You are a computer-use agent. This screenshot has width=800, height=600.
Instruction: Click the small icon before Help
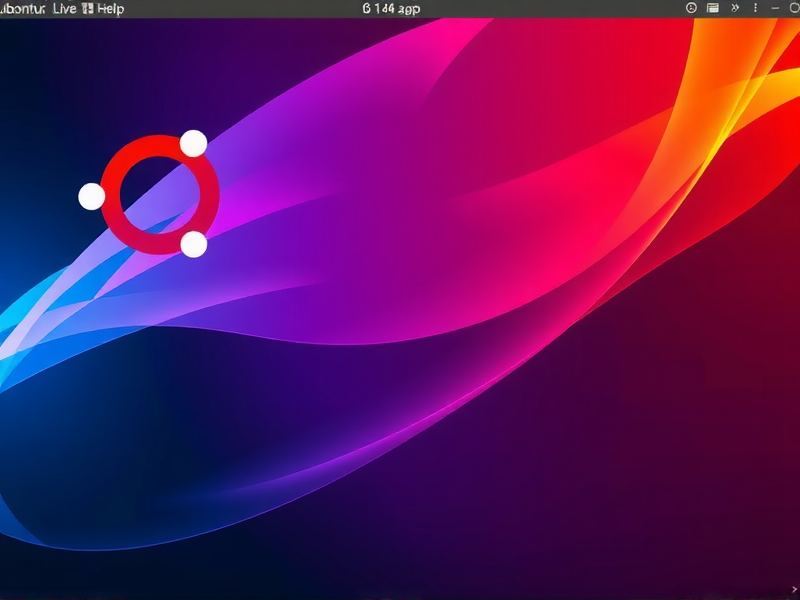[88, 8]
